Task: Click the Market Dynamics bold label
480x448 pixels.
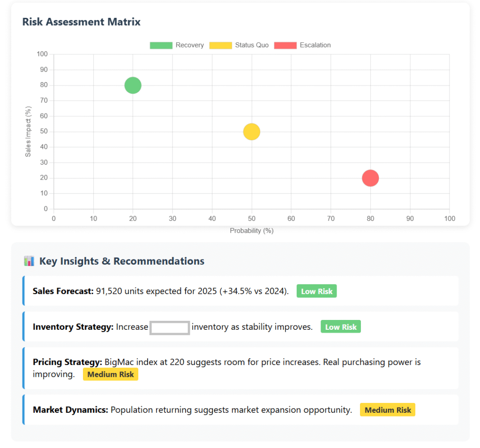Action: (x=70, y=410)
